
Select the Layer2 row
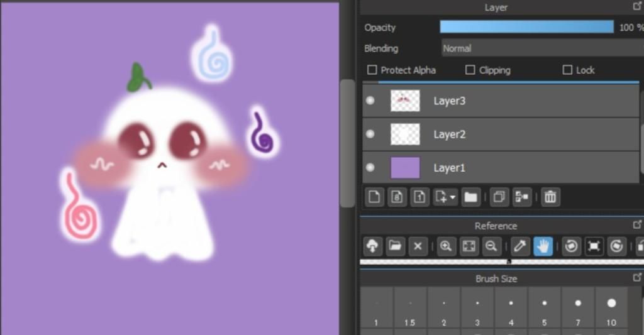(501, 135)
